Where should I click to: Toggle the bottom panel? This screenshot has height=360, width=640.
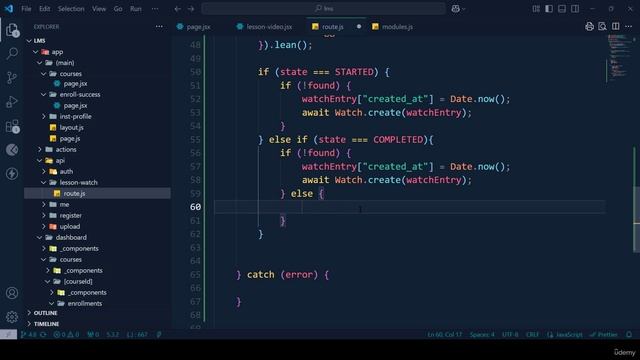[562, 9]
